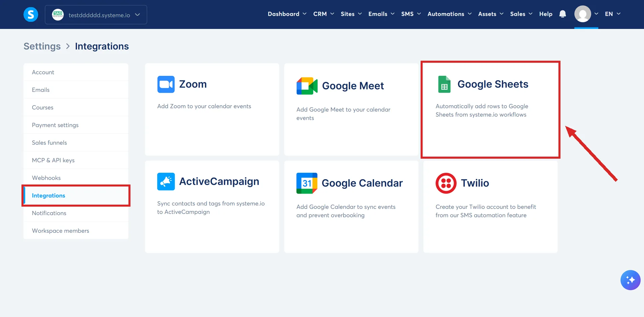Click the Google Sheets title
Image resolution: width=644 pixels, height=317 pixels.
coord(493,84)
